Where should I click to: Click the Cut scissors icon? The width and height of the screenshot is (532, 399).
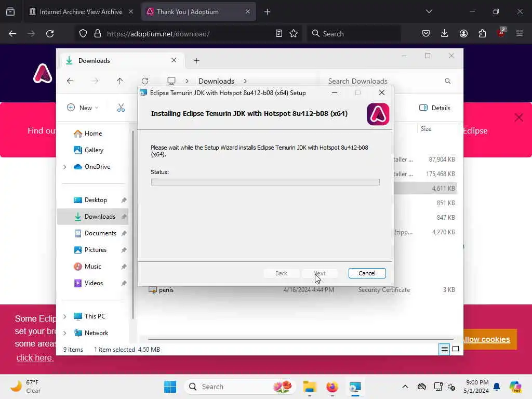121,108
